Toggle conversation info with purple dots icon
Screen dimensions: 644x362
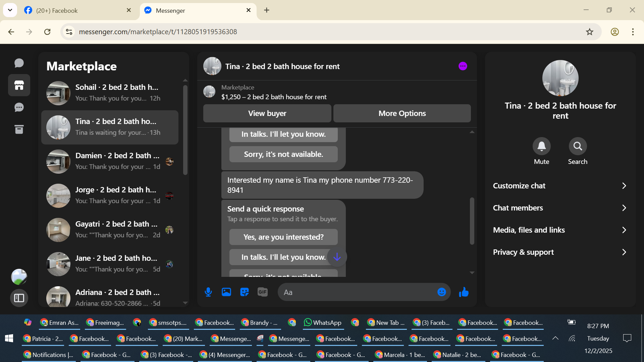463,66
